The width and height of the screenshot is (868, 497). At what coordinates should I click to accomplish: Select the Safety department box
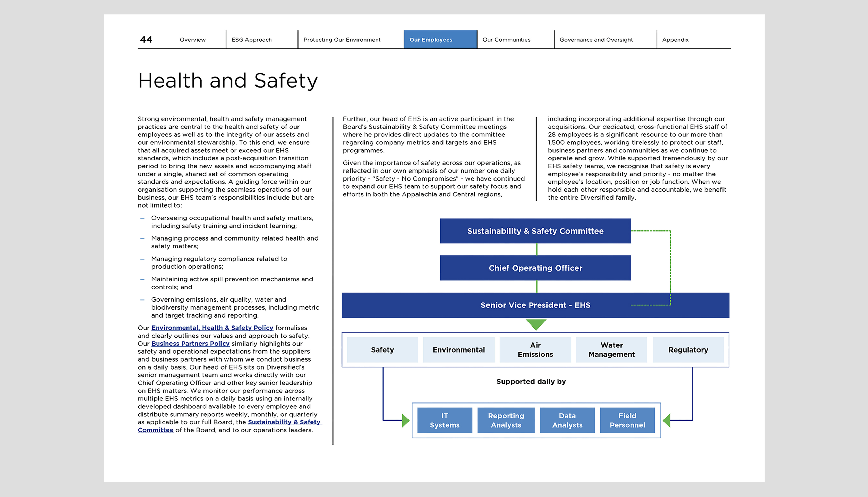pos(382,350)
